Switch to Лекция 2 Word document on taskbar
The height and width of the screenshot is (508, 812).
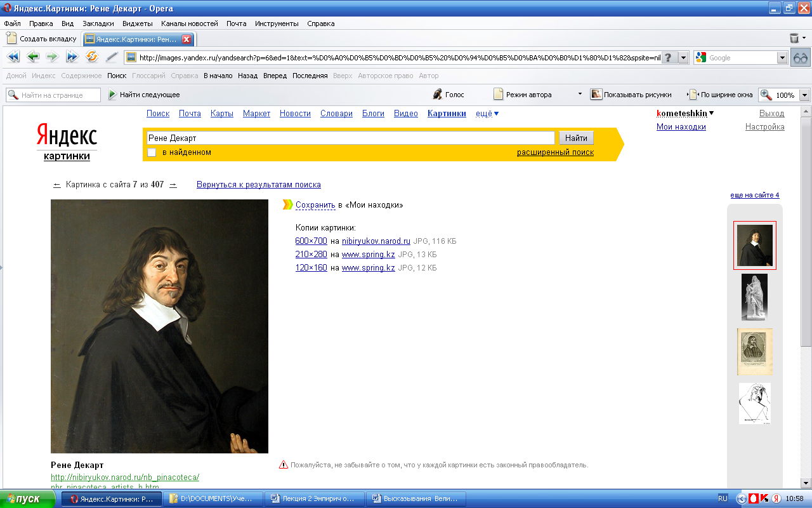314,498
